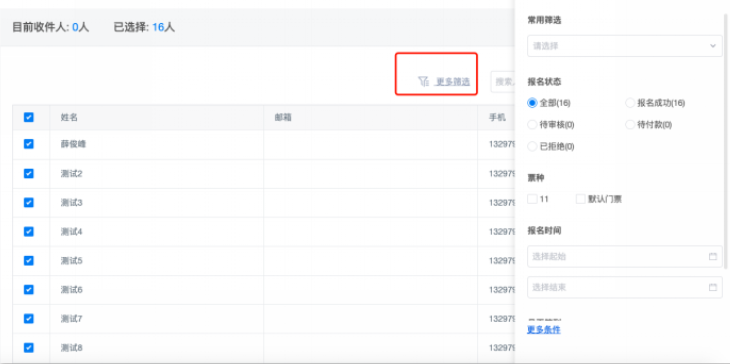Open the 常用筛选 dropdown
Screen dimensions: 730x364
624,46
